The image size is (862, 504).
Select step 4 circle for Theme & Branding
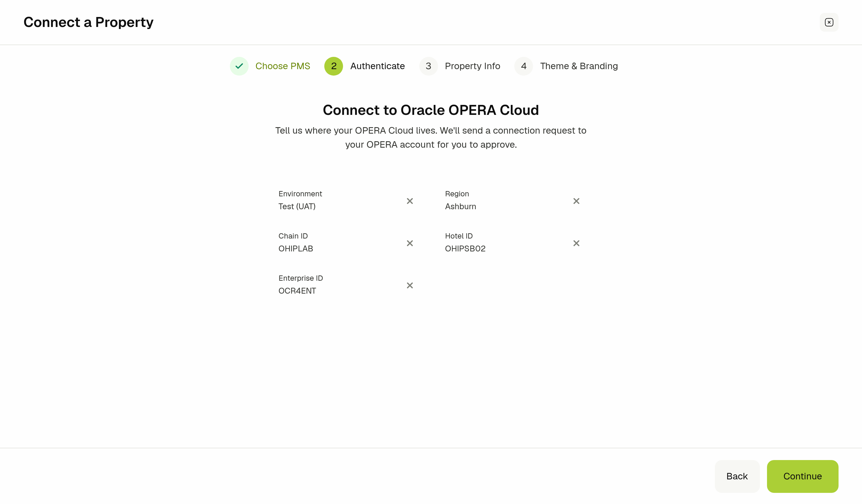click(523, 66)
